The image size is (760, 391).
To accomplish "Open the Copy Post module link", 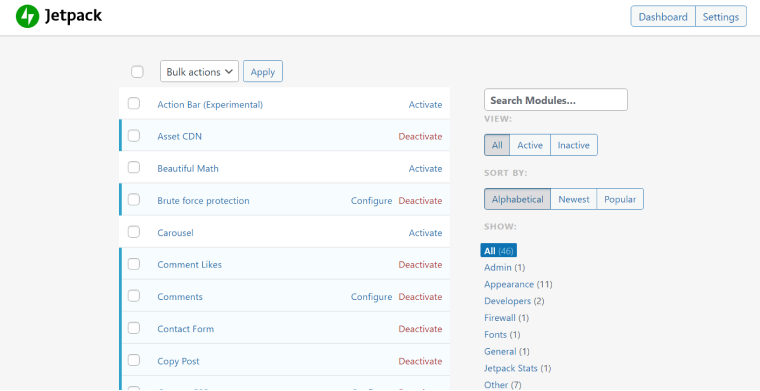I will coord(178,361).
